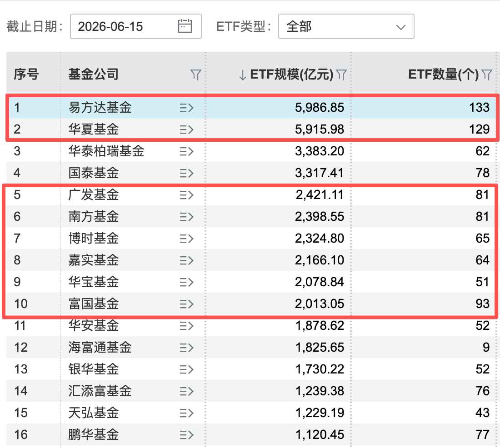Screen dimensions: 500x448
Task: Open details arrow icon for 易方达基金
Action: (186, 108)
